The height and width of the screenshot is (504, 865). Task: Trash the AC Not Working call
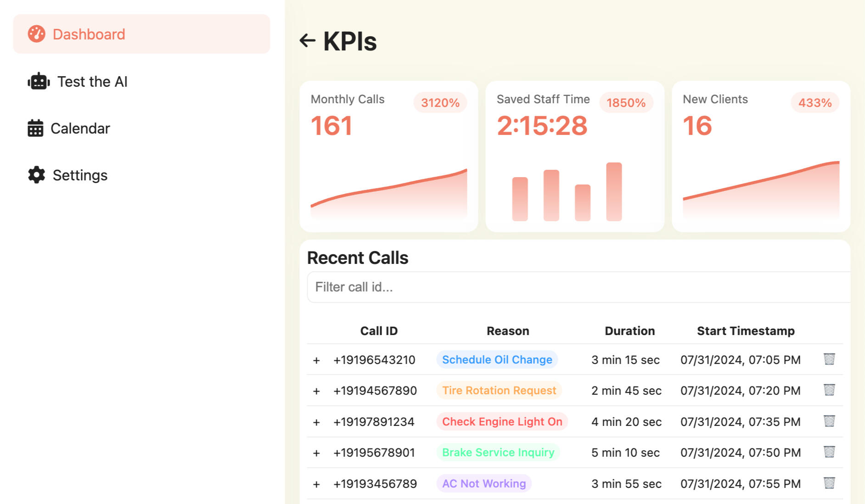829,483
